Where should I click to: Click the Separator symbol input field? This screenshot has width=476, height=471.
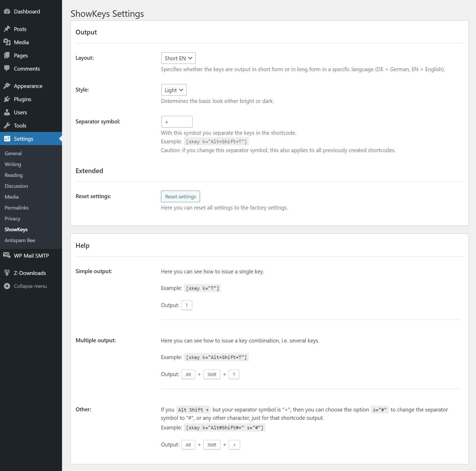176,122
